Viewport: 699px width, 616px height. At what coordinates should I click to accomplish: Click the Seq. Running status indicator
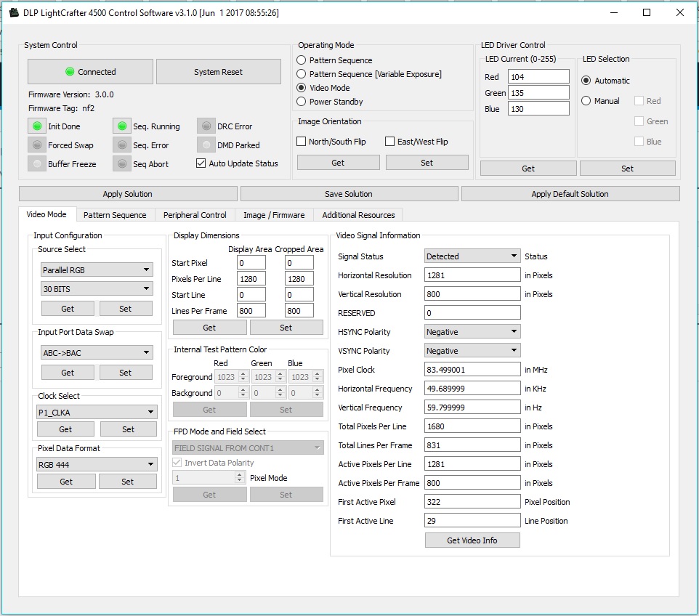(121, 126)
